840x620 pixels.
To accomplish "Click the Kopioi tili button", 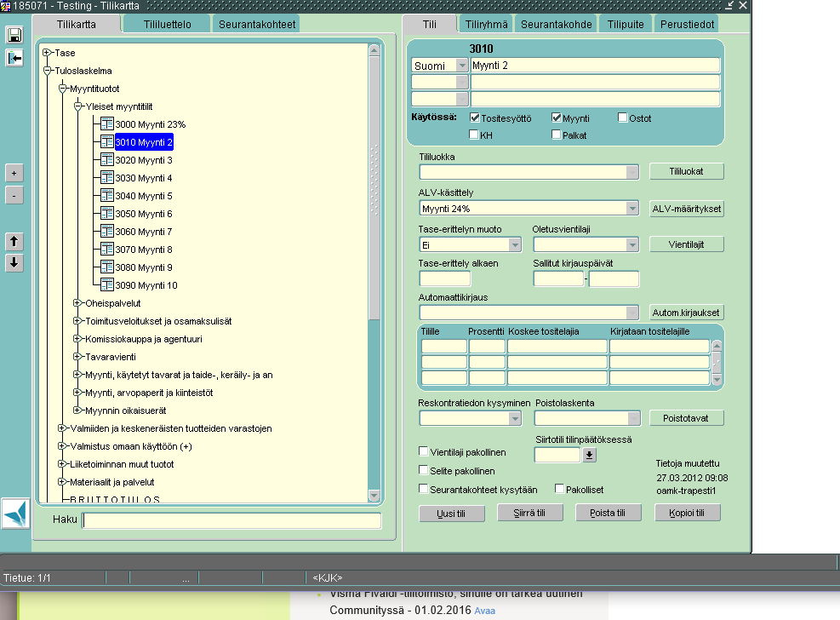I will pyautogui.click(x=688, y=513).
